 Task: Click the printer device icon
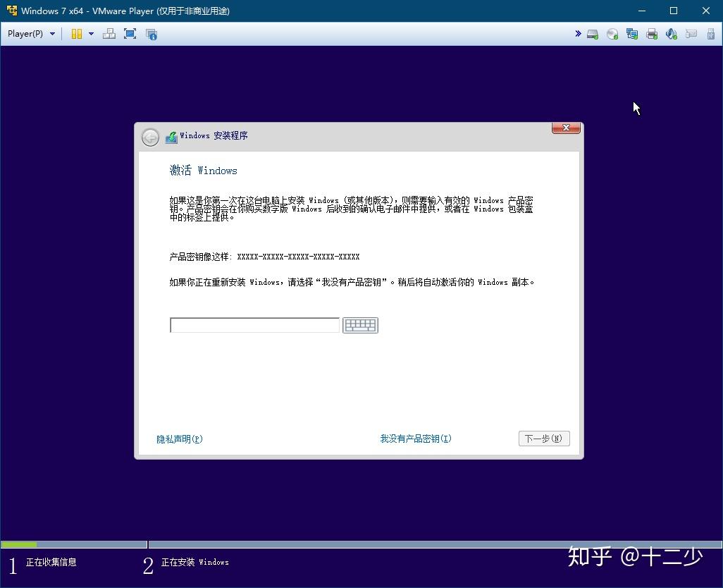click(652, 34)
